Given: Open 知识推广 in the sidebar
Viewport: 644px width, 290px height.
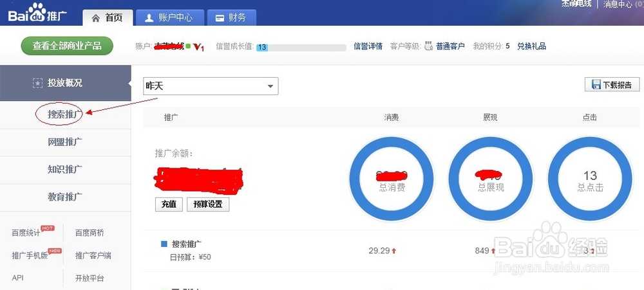Looking at the screenshot, I should pos(65,169).
